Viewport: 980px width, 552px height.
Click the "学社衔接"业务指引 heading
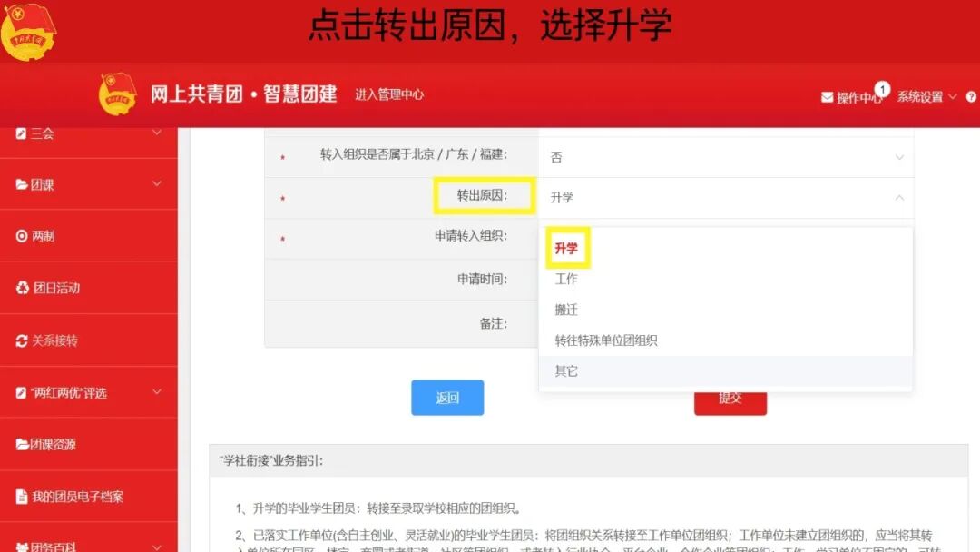(x=271, y=460)
